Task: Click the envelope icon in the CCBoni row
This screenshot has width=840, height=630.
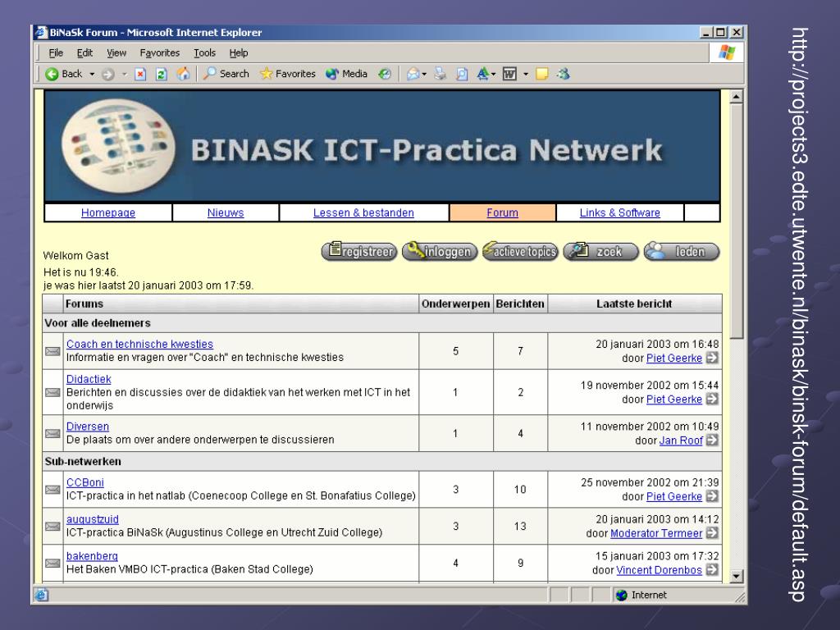Action: 52,489
